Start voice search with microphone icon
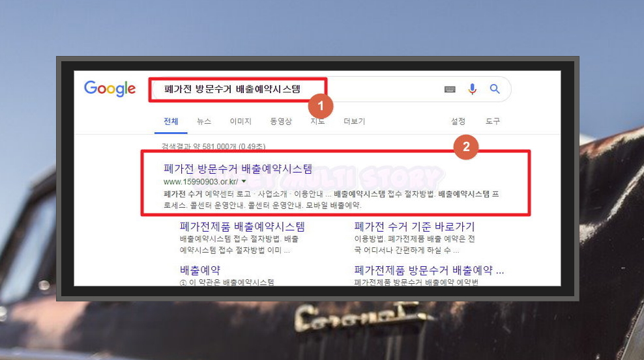644x360 pixels. click(473, 89)
